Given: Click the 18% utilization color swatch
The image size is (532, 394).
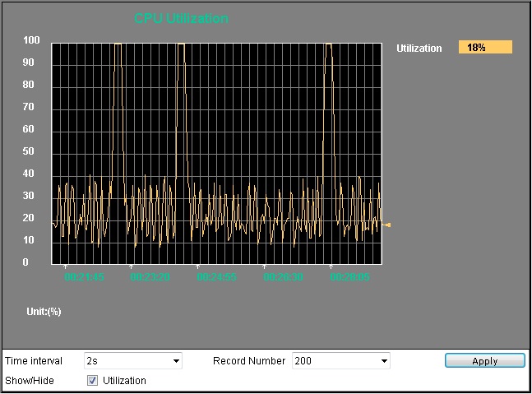Looking at the screenshot, I should pos(485,48).
